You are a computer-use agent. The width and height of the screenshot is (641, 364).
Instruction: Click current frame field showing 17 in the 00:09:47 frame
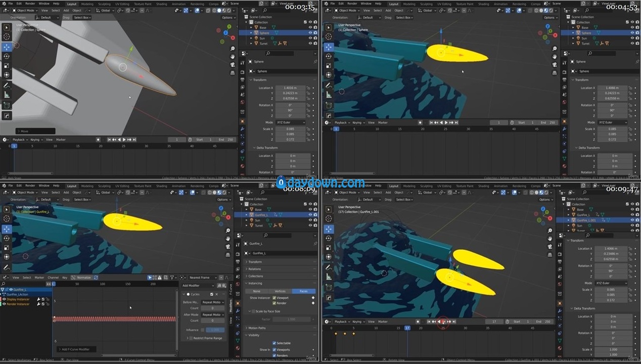[x=494, y=322]
